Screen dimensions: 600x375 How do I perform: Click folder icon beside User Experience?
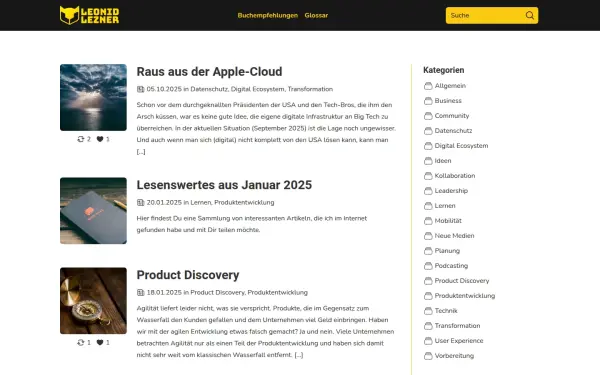pos(428,341)
